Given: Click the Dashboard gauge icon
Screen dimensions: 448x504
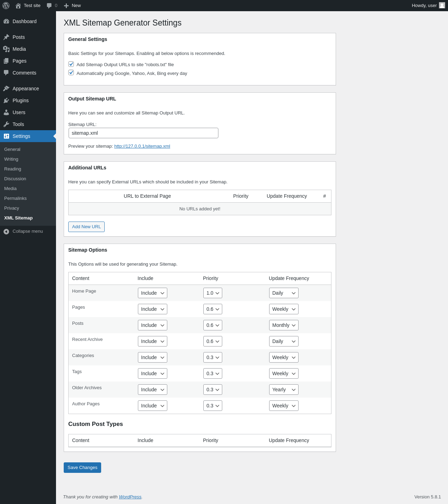Looking at the screenshot, I should (x=6, y=21).
